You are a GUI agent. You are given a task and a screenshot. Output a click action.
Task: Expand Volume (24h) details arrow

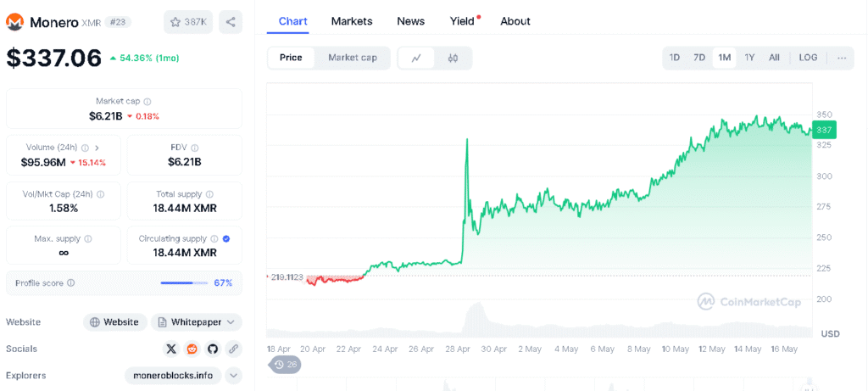point(97,148)
